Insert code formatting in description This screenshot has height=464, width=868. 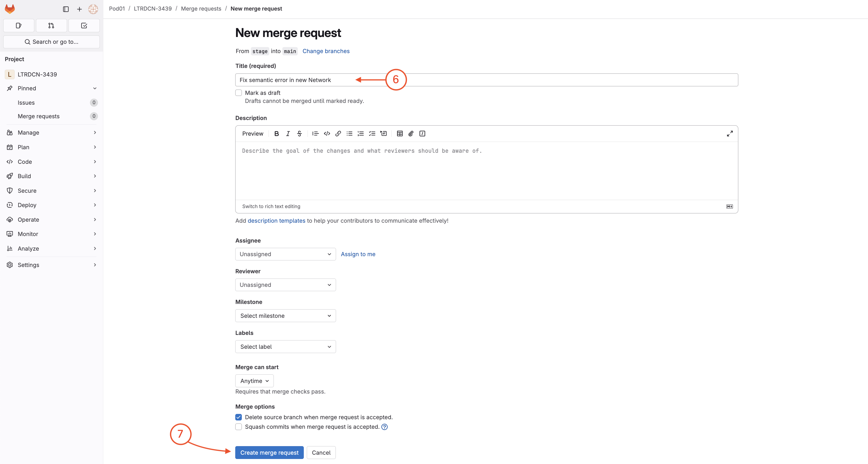pos(327,134)
